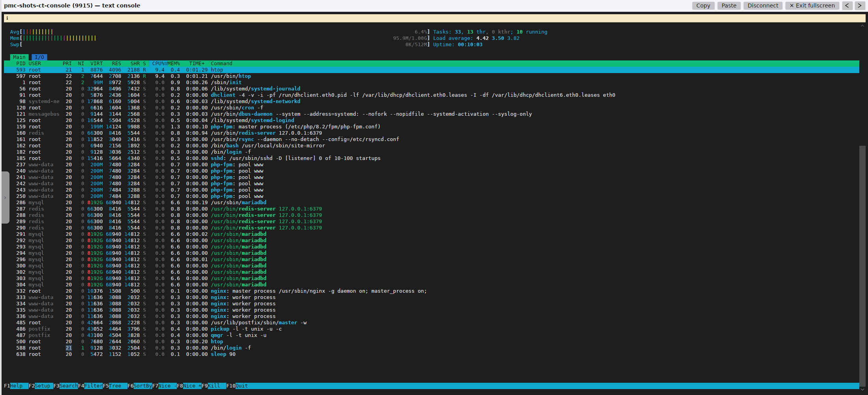Toggle F5 Tree view
The width and height of the screenshot is (868, 395).
click(x=115, y=386)
